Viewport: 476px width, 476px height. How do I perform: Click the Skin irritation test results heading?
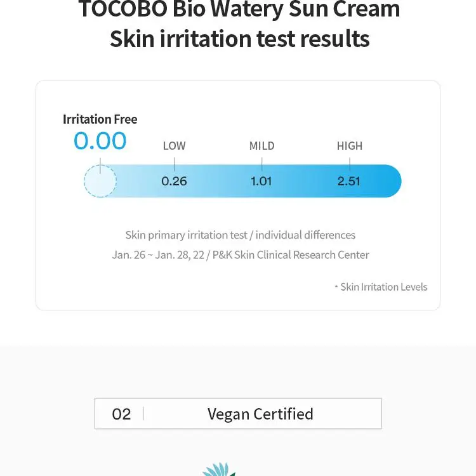point(239,39)
